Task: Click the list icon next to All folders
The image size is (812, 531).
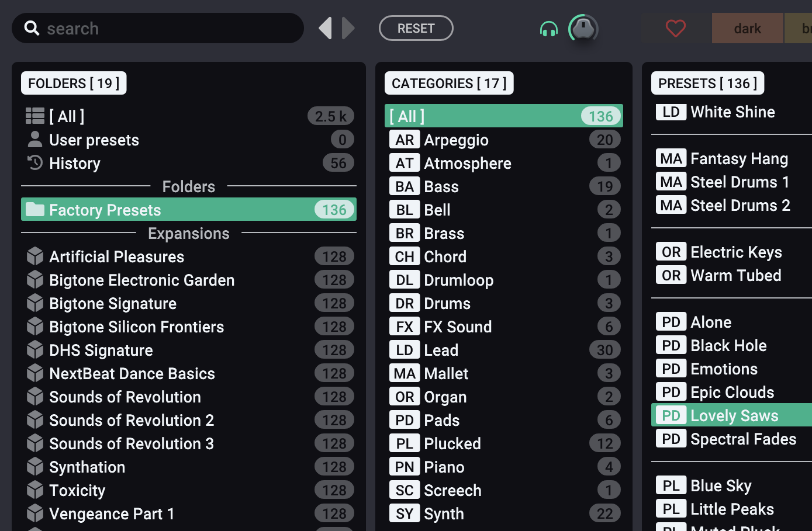Action: (35, 116)
